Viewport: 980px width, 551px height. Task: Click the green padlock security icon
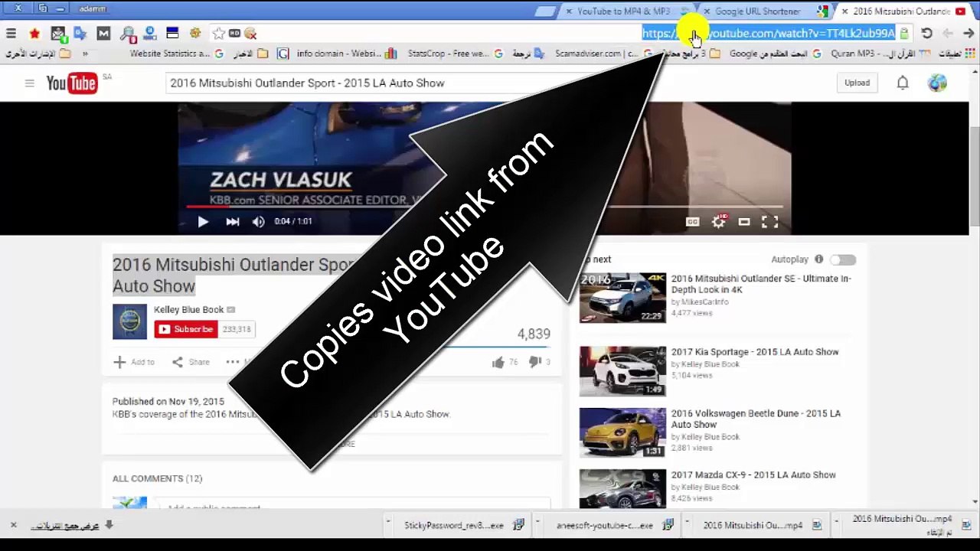(904, 34)
